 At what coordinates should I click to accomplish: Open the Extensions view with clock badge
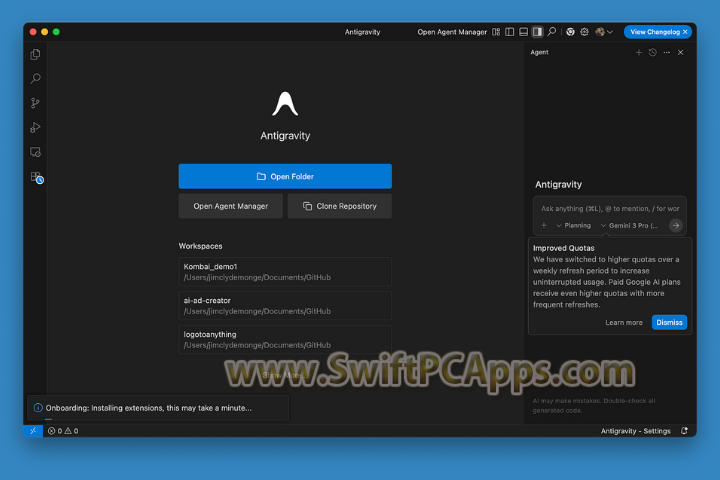point(36,177)
